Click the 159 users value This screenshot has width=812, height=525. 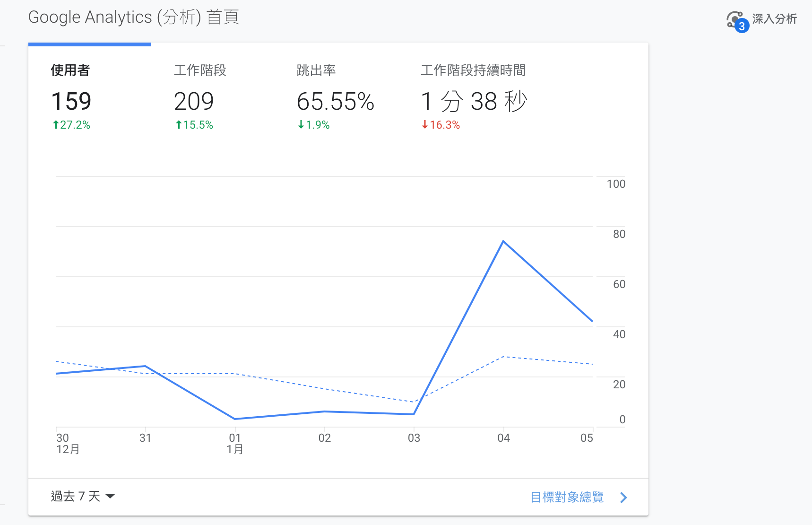(71, 101)
